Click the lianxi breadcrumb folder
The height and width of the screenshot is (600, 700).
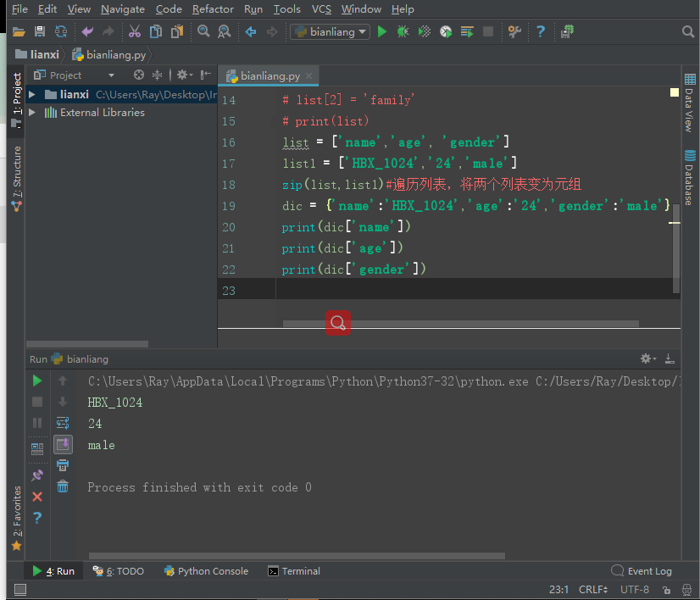pos(37,54)
